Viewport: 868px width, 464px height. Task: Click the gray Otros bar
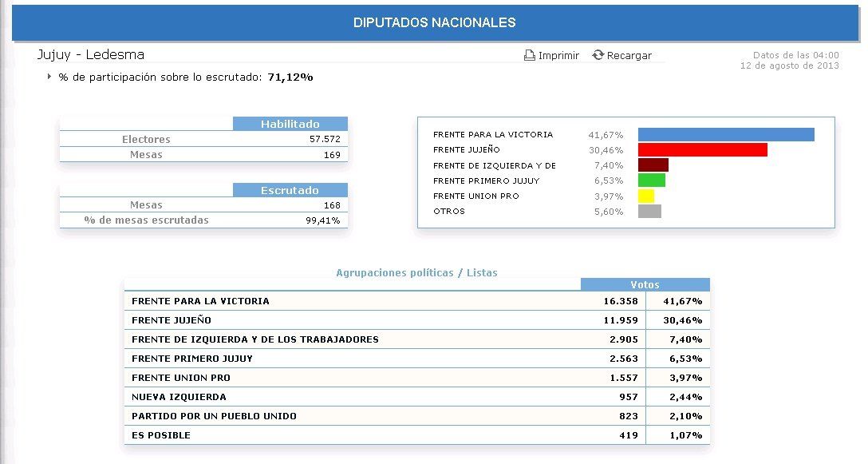[649, 211]
